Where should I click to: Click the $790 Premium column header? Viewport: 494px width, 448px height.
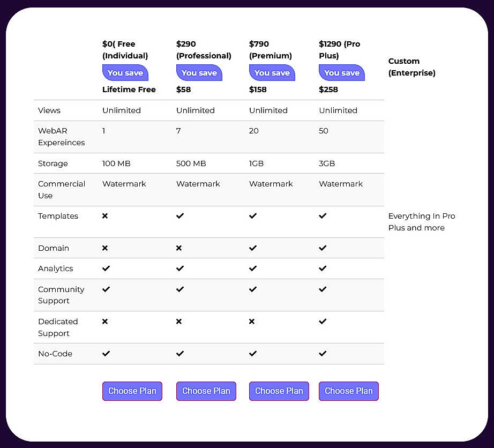pos(270,50)
